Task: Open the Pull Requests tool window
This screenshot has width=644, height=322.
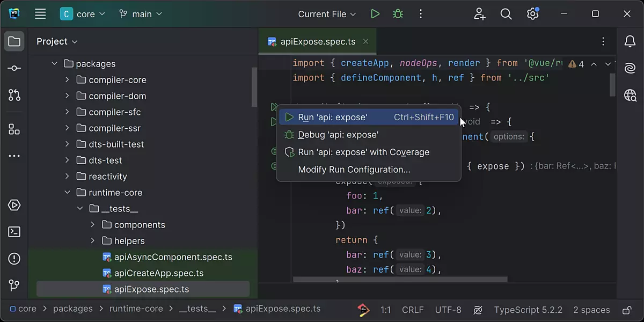Action: coord(14,96)
